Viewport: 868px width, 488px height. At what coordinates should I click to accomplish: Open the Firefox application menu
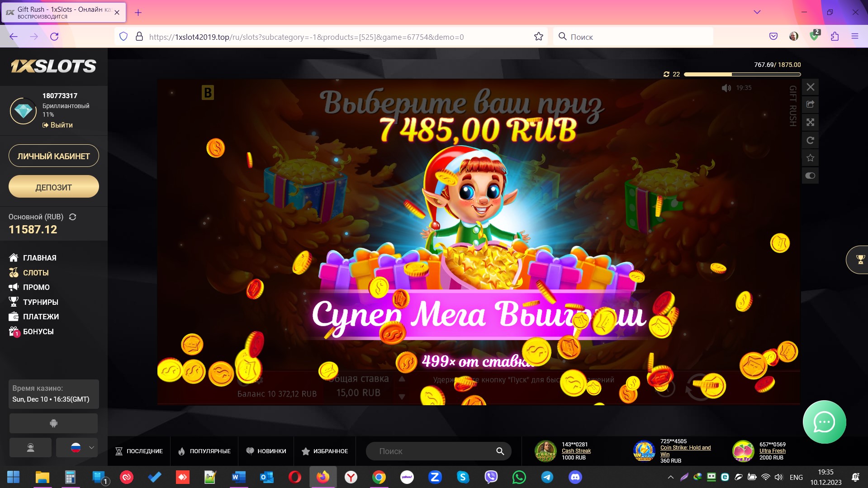pos(854,36)
